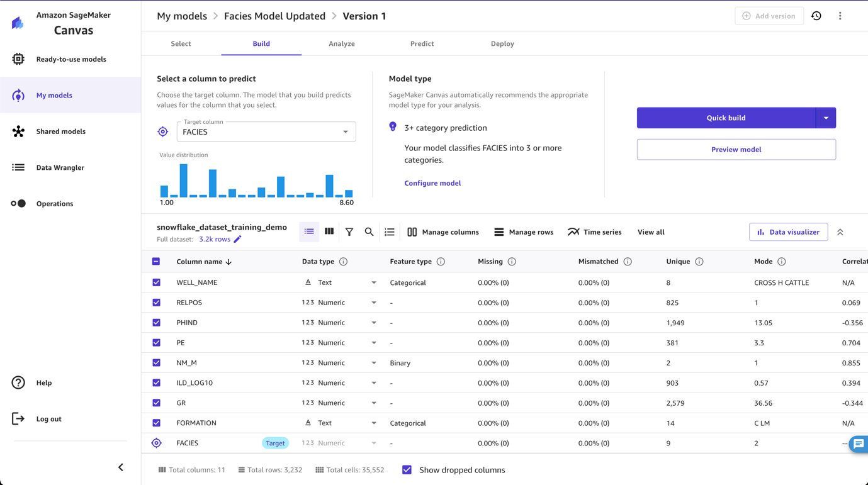Switch to the Select tab
The image size is (868, 485).
(x=181, y=43)
